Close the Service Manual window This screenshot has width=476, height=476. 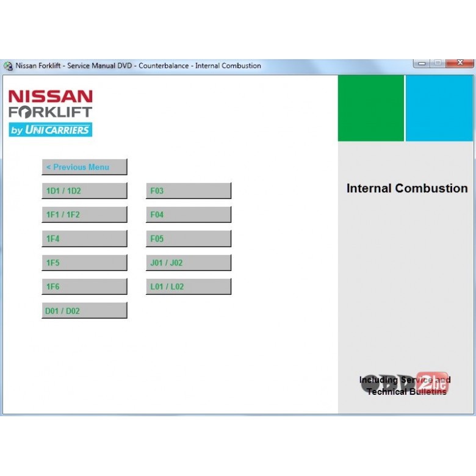[x=460, y=63]
